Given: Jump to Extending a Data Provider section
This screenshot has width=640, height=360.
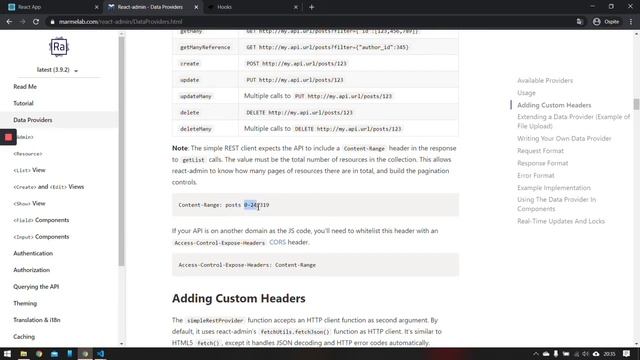Looking at the screenshot, I should click(573, 121).
